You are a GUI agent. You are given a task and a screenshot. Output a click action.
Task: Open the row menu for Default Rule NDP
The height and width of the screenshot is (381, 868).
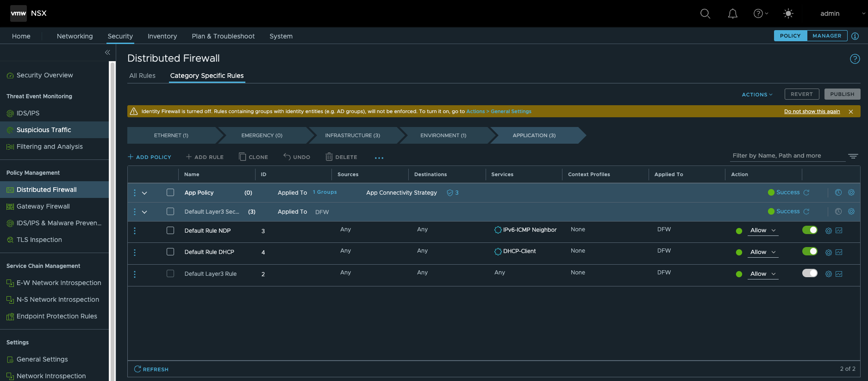(135, 231)
